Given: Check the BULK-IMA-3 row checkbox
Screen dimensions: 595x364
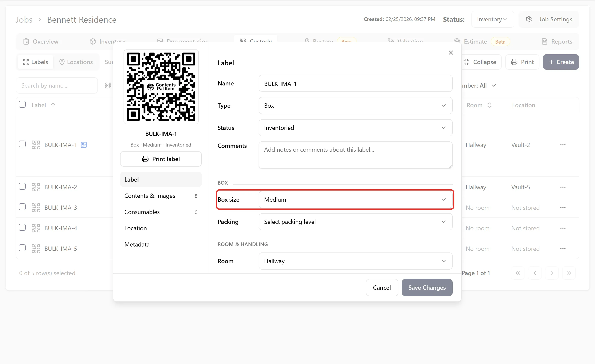Looking at the screenshot, I should pos(22,207).
